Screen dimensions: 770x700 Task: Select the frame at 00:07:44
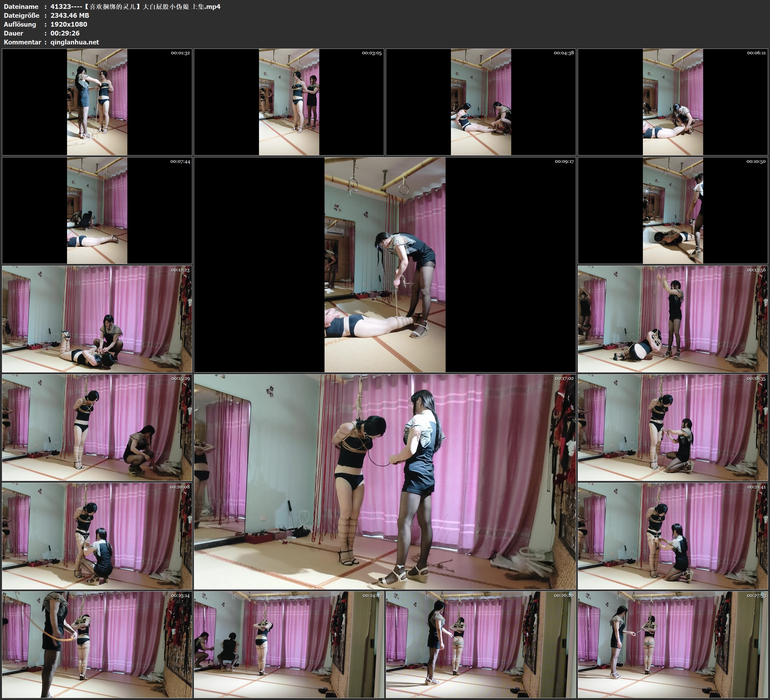97,210
